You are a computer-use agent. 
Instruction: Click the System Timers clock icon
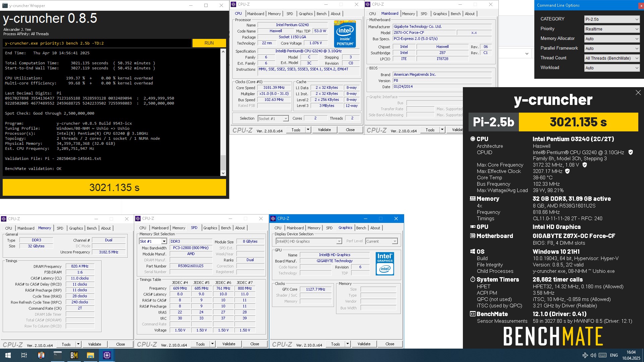(473, 279)
